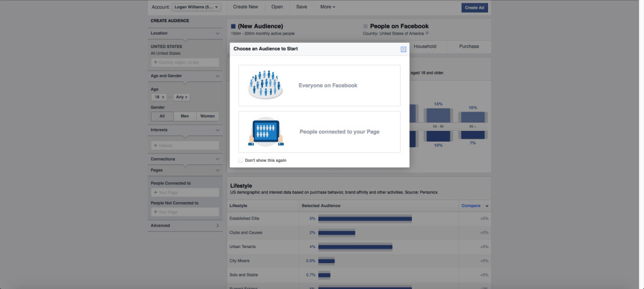This screenshot has height=289, width=644.
Task: Click the Established Elite 5% bar
Action: pyautogui.click(x=365, y=218)
